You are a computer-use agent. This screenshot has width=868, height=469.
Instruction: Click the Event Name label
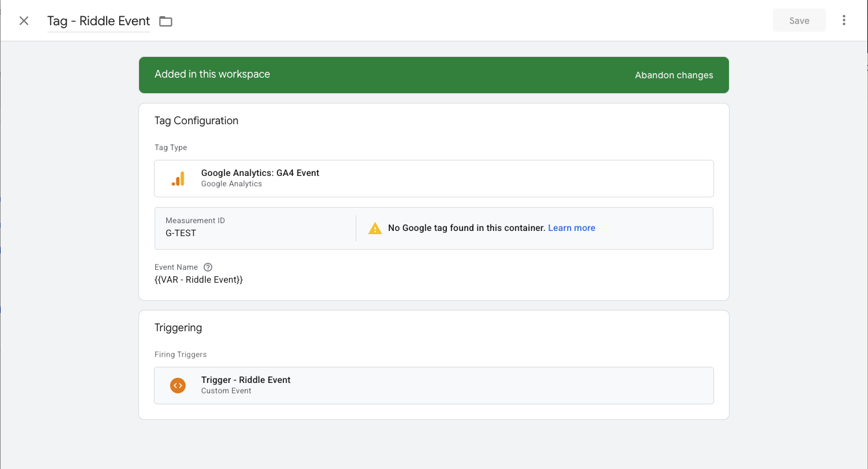pyautogui.click(x=176, y=267)
